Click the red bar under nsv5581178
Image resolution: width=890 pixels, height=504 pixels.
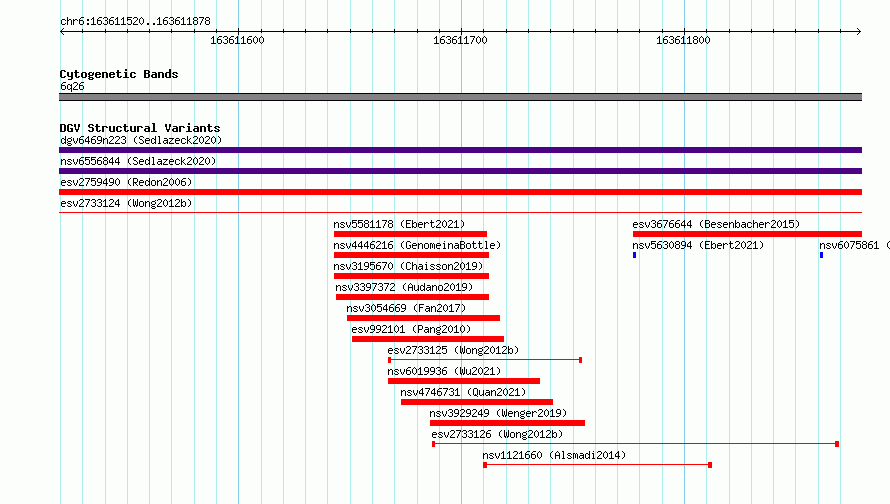tap(410, 234)
